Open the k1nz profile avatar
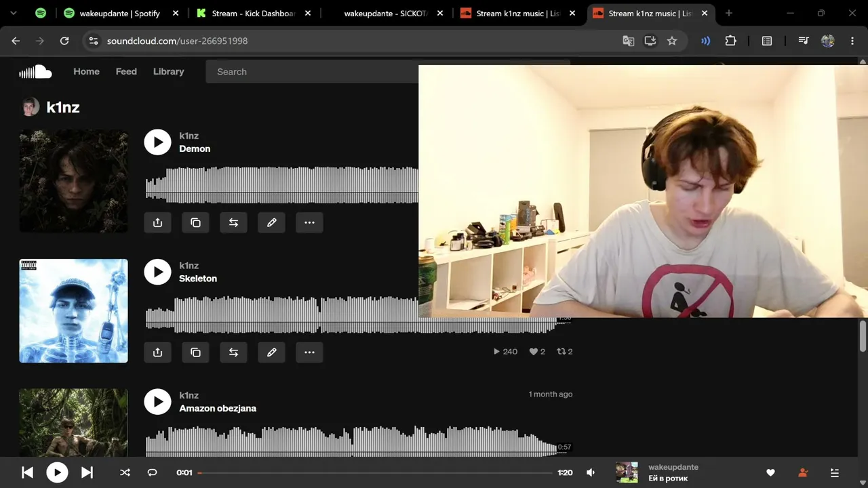 (30, 107)
